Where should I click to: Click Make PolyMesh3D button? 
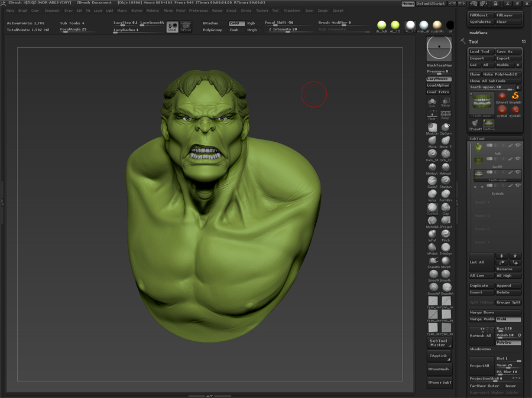(502, 74)
